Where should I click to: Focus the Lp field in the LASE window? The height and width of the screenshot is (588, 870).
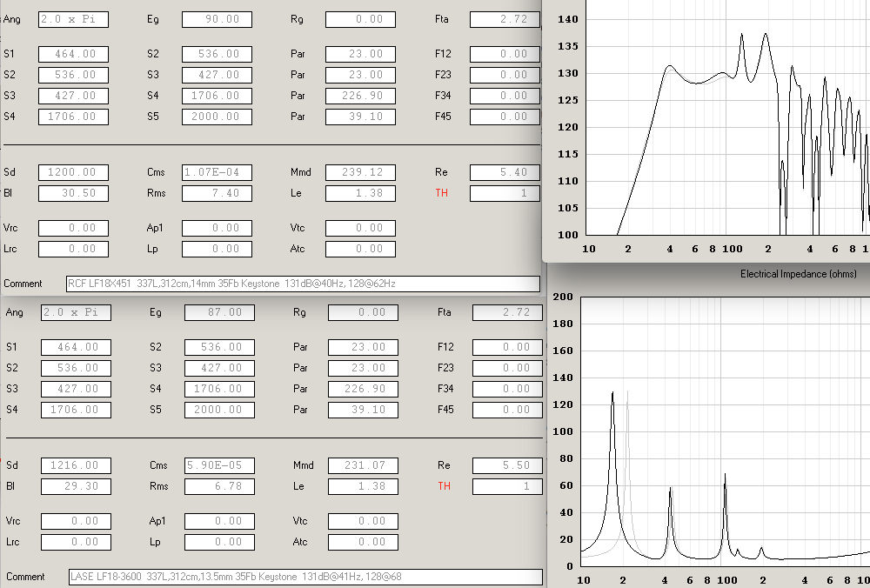click(220, 543)
